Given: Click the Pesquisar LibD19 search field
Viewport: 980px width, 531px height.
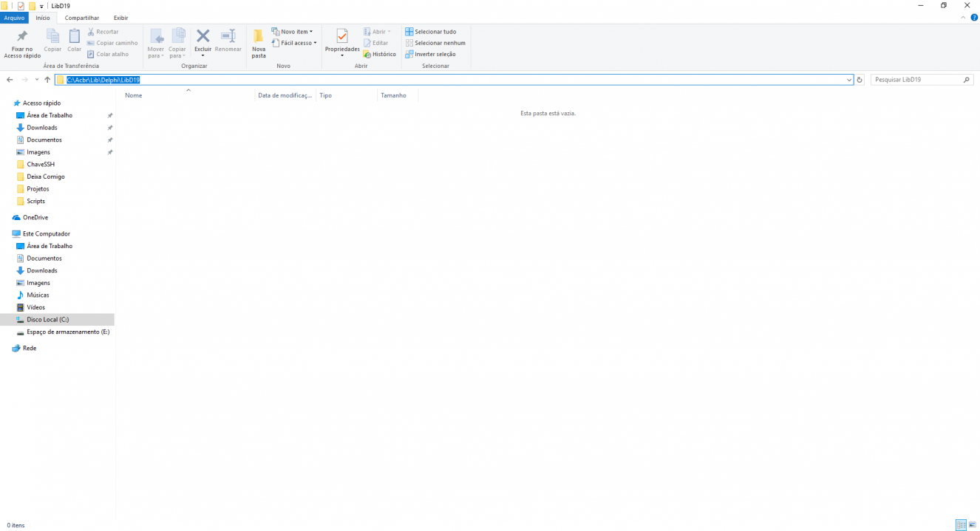Looking at the screenshot, I should click(x=916, y=80).
